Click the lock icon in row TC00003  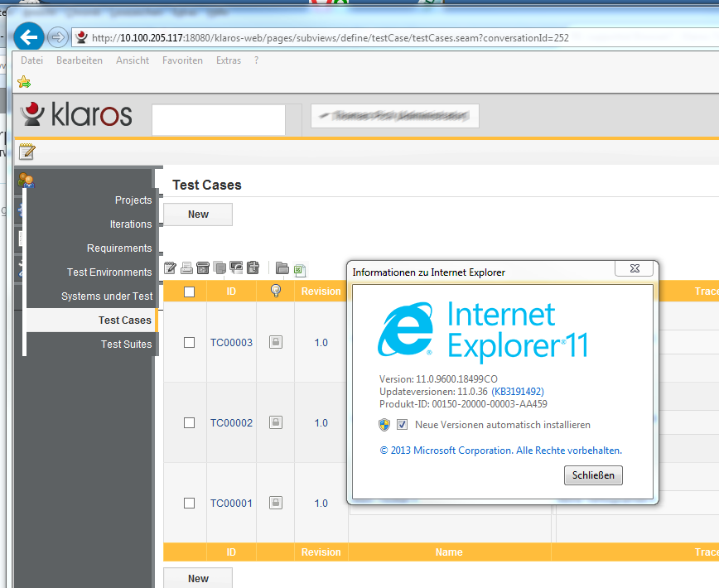tap(276, 342)
